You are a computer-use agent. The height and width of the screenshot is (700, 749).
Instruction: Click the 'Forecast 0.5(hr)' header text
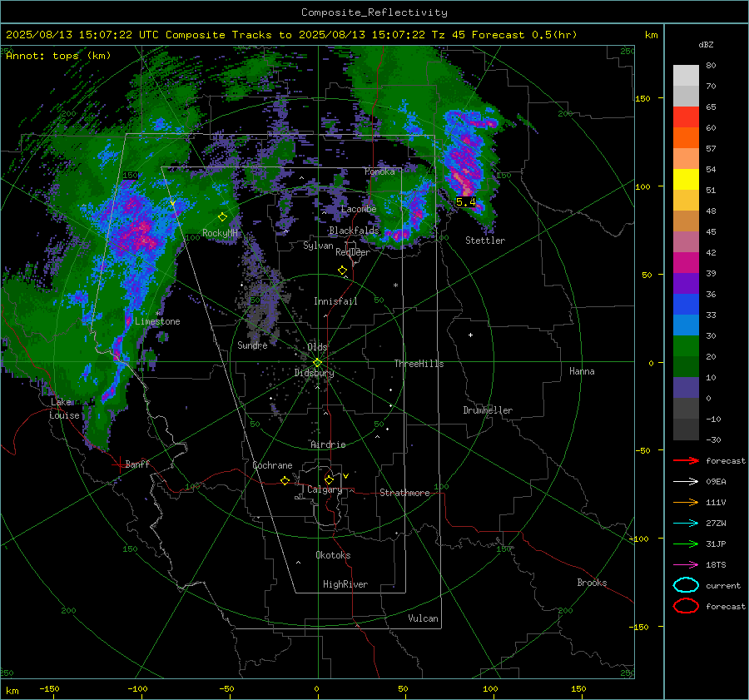pos(524,35)
